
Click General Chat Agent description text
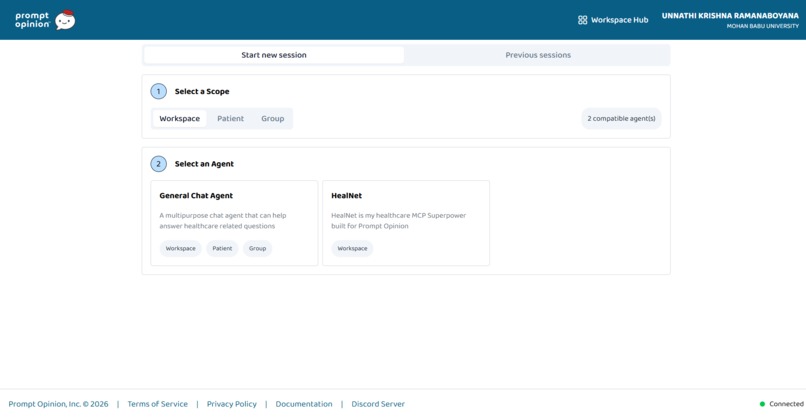[223, 221]
